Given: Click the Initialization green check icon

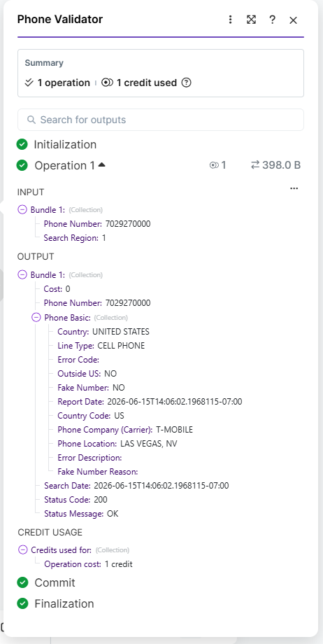Looking at the screenshot, I should [22, 145].
